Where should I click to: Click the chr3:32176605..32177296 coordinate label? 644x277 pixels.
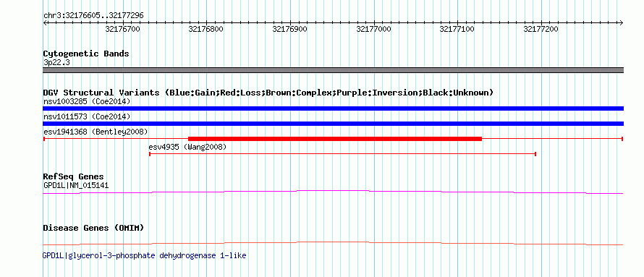point(93,16)
